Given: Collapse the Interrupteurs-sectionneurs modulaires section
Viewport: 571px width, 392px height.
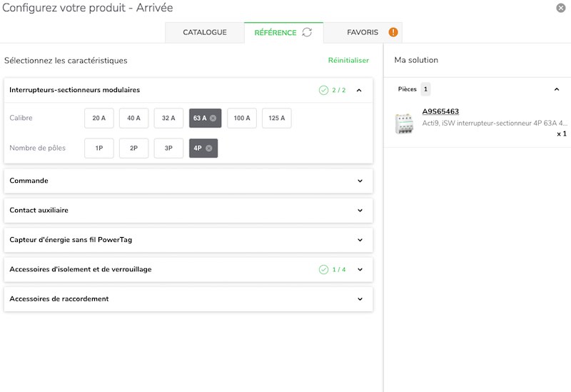Looking at the screenshot, I should pyautogui.click(x=359, y=90).
